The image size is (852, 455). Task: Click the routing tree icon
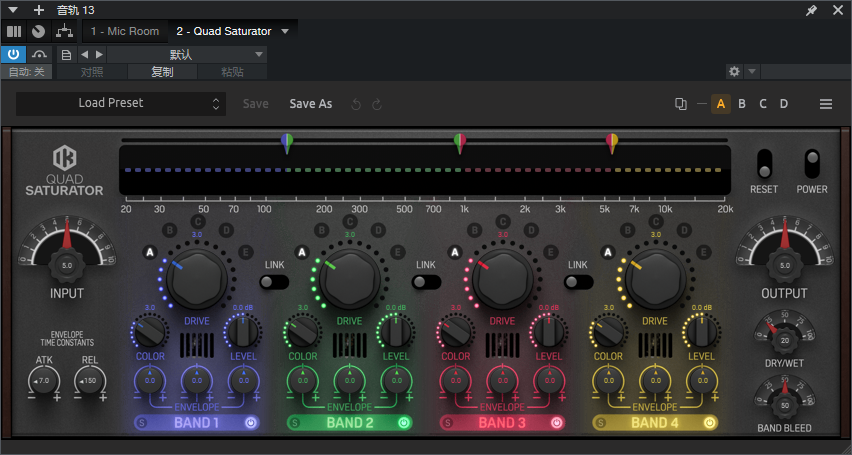pos(64,32)
